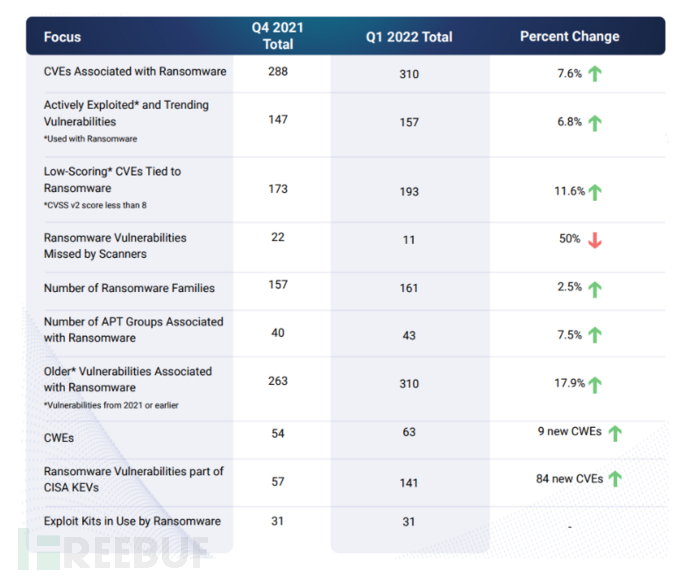Click the green up arrow beside 7.5%
The width and height of the screenshot is (690, 577).
tap(594, 336)
